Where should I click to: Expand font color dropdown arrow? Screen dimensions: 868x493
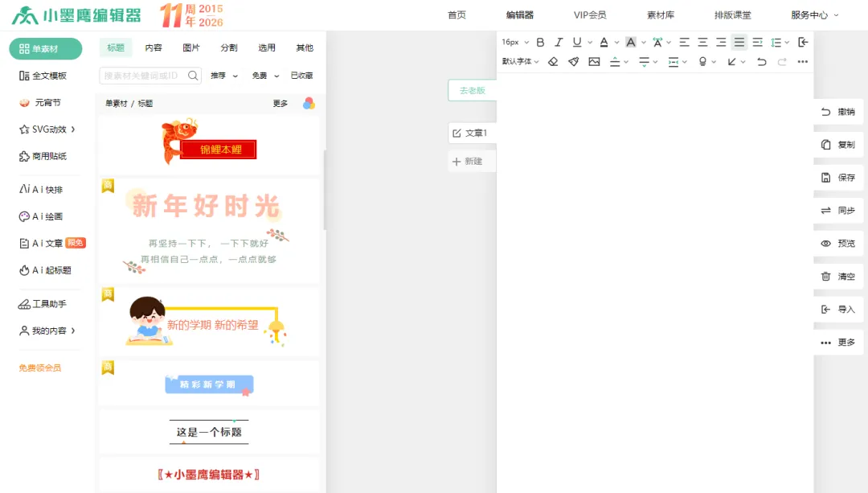click(616, 42)
